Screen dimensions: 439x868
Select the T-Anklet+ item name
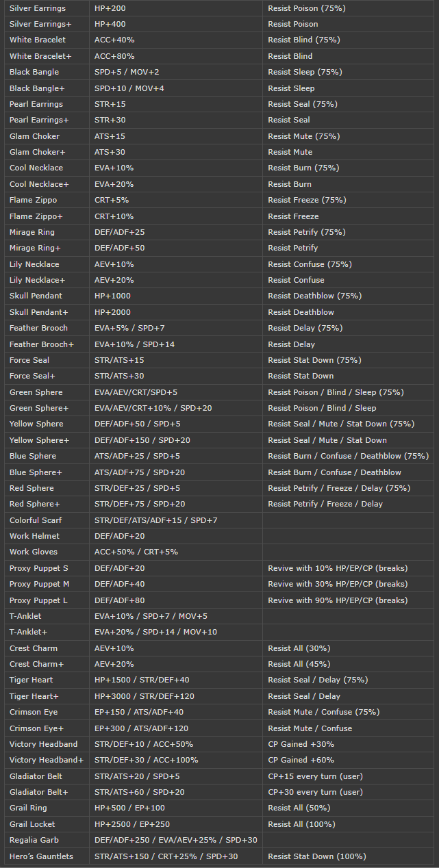pos(28,632)
